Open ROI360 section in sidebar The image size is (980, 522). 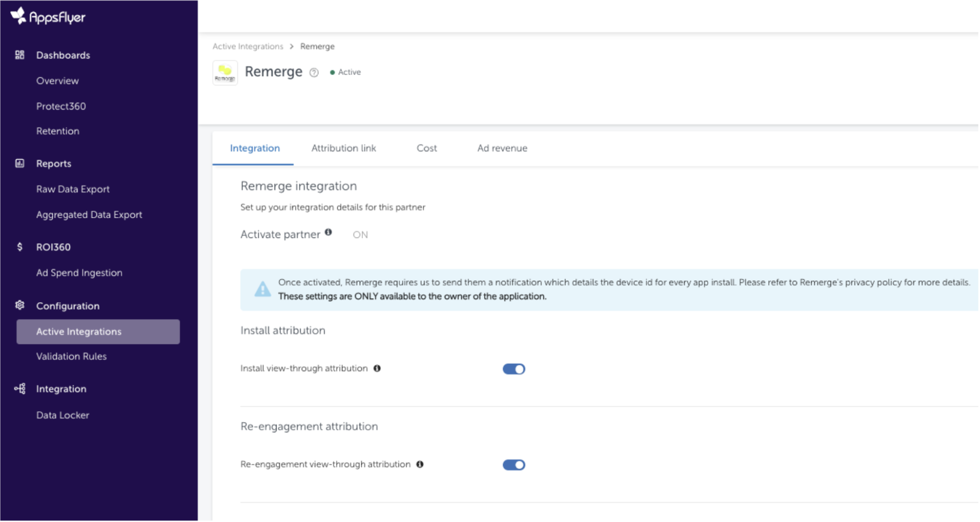click(x=54, y=247)
